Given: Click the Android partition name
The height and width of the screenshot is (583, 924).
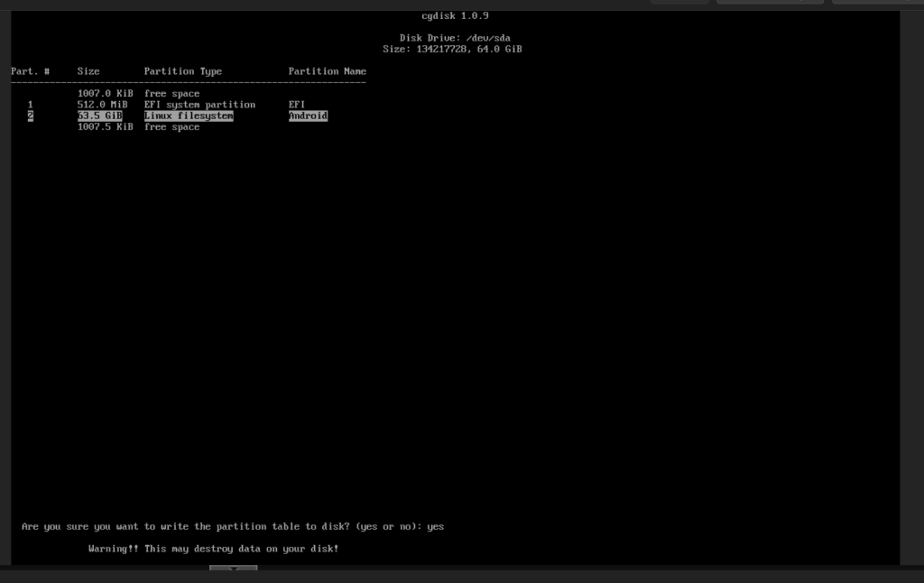Looking at the screenshot, I should pos(308,116).
